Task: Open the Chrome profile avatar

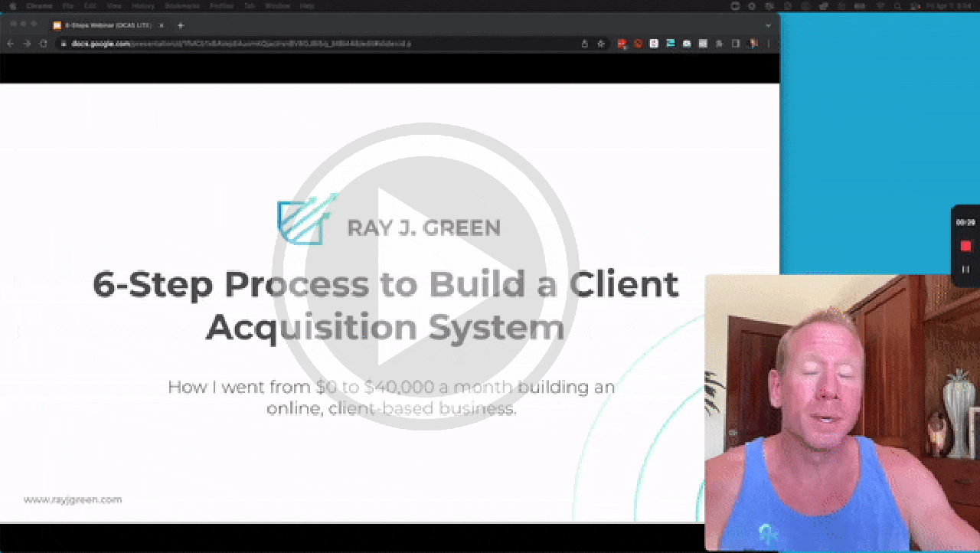Action: click(x=753, y=44)
